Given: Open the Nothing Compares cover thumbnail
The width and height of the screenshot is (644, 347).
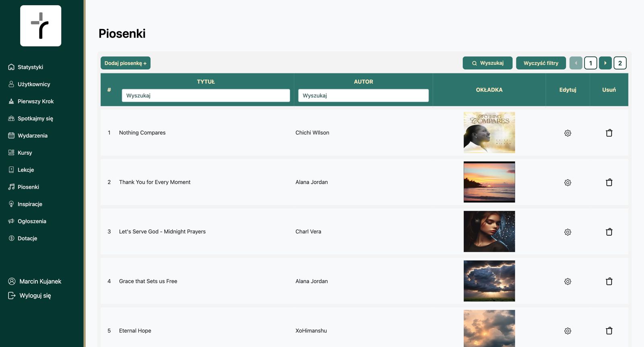Looking at the screenshot, I should [489, 133].
